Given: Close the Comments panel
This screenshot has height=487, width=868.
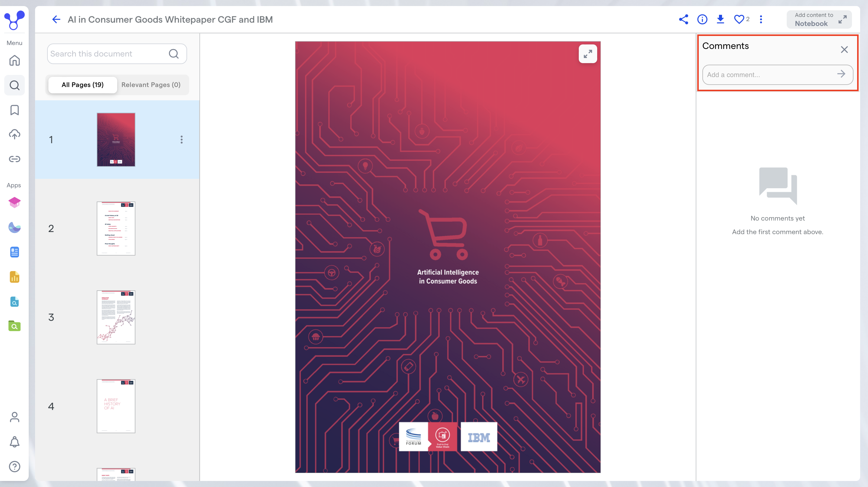Looking at the screenshot, I should pos(844,50).
